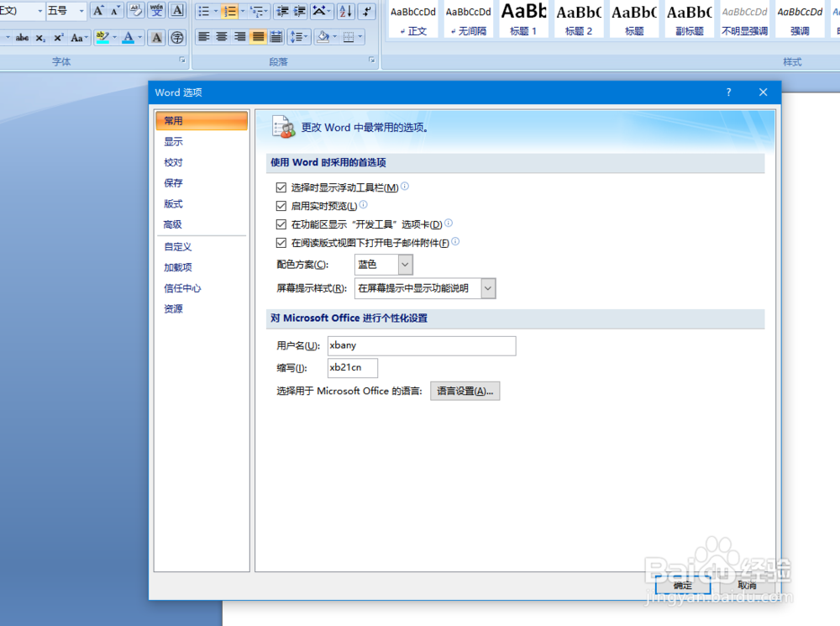The image size is (840, 626).
Task: Select the 常用 options category
Action: [x=202, y=121]
